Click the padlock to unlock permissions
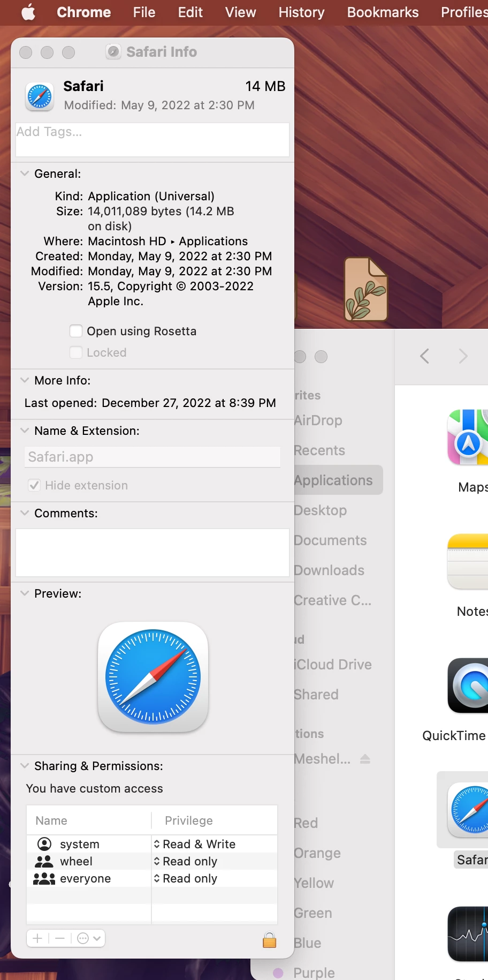 tap(270, 940)
